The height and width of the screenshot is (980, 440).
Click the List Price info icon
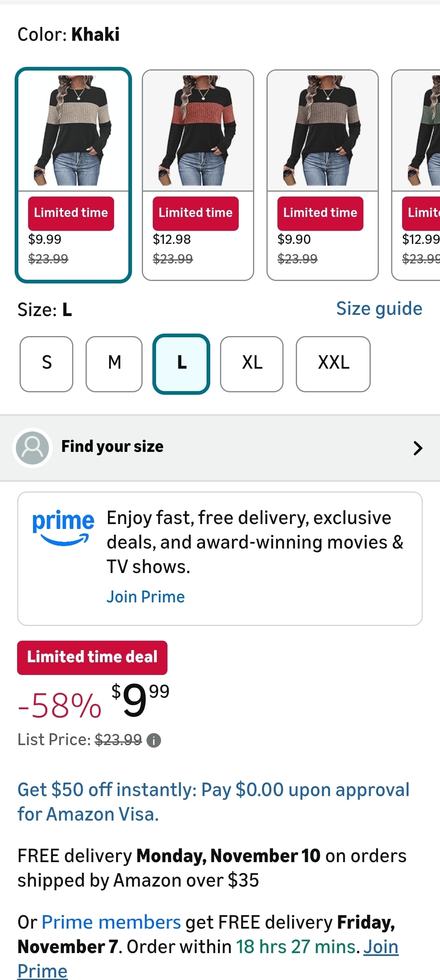click(154, 740)
